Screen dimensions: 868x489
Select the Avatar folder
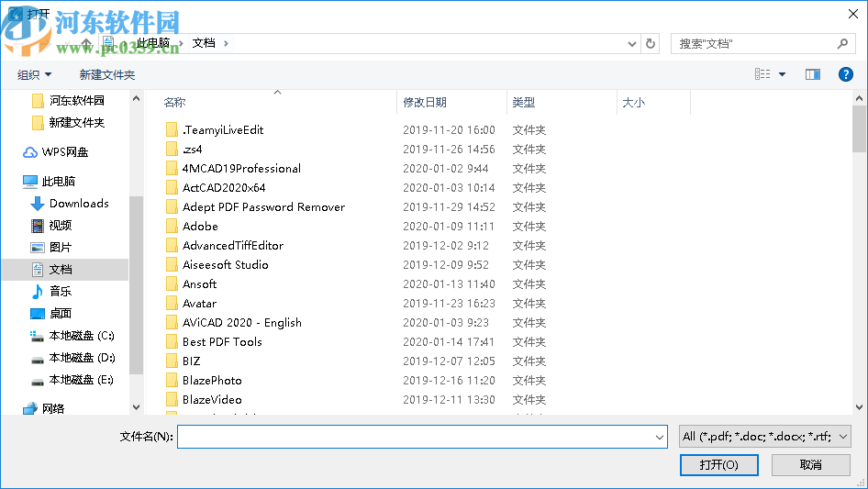click(x=199, y=304)
